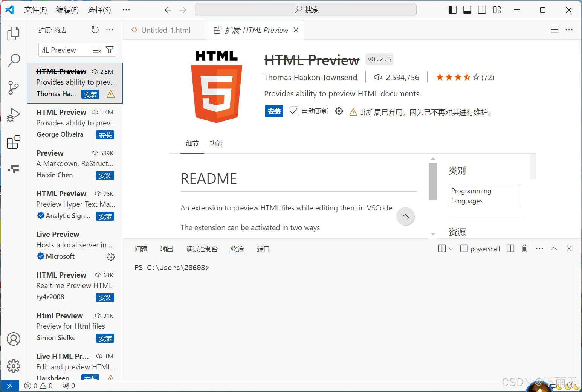Screen dimensions: 582x392
Task: Open the Explorer view in activity bar
Action: [14, 33]
